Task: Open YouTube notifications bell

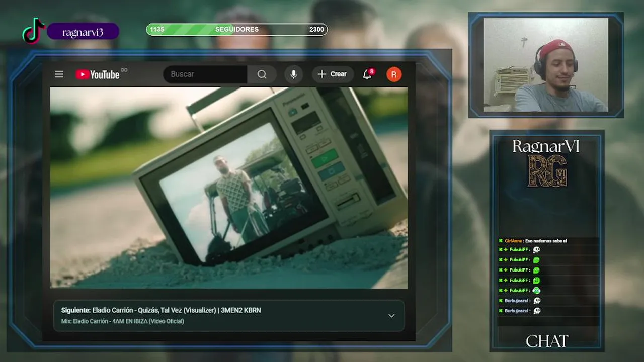Action: click(x=368, y=74)
